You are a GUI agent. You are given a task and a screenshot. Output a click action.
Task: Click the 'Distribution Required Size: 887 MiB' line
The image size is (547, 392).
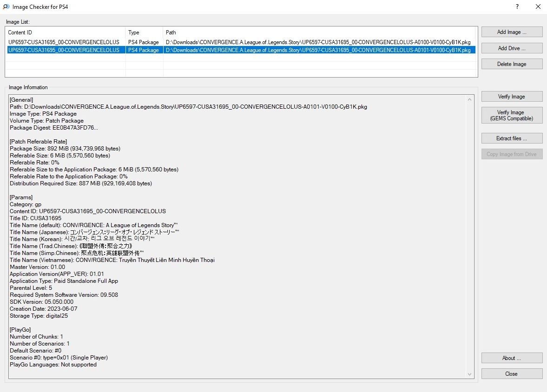[81, 183]
